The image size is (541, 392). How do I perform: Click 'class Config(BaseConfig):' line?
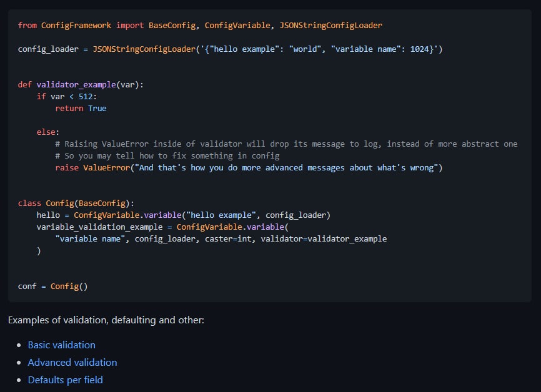(x=76, y=203)
